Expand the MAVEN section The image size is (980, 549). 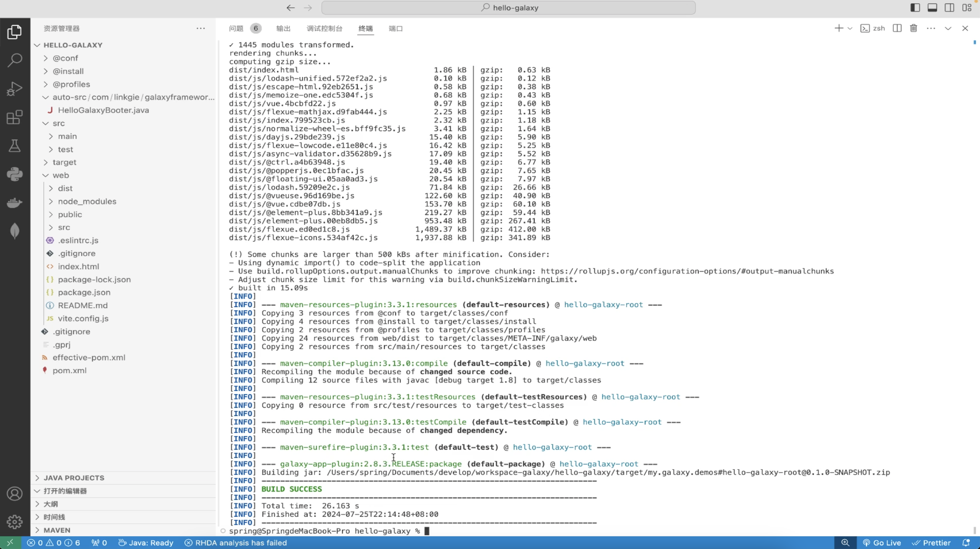[124, 530]
